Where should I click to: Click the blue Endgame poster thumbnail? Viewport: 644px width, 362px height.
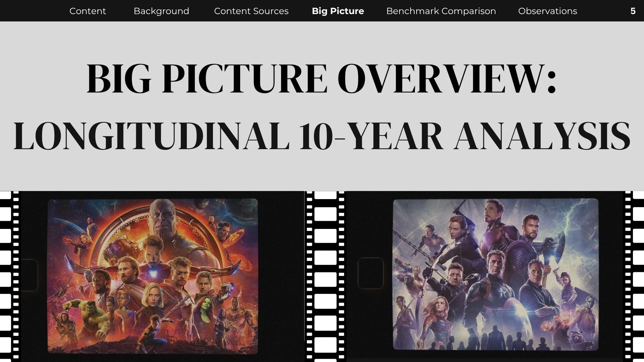495,275
